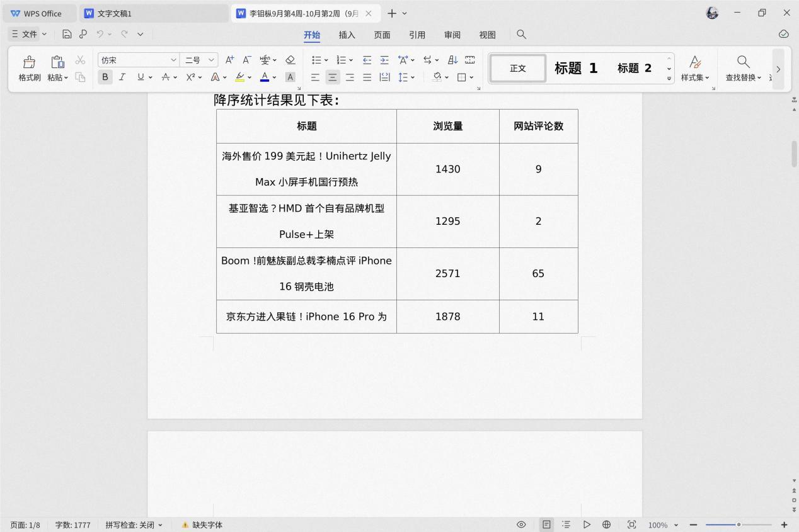Click the zoom slider handle
The height and width of the screenshot is (532, 799).
(739, 524)
